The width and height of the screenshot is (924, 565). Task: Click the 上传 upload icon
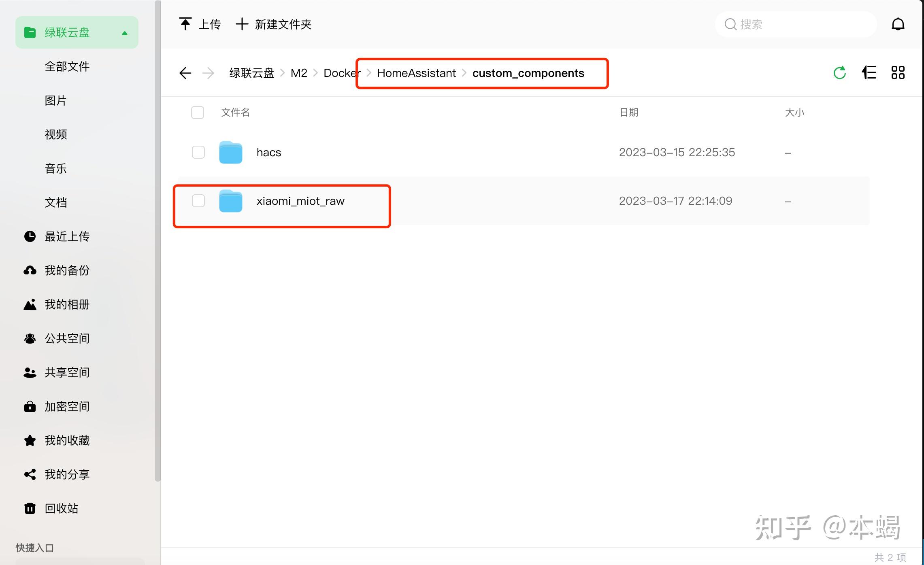point(185,23)
